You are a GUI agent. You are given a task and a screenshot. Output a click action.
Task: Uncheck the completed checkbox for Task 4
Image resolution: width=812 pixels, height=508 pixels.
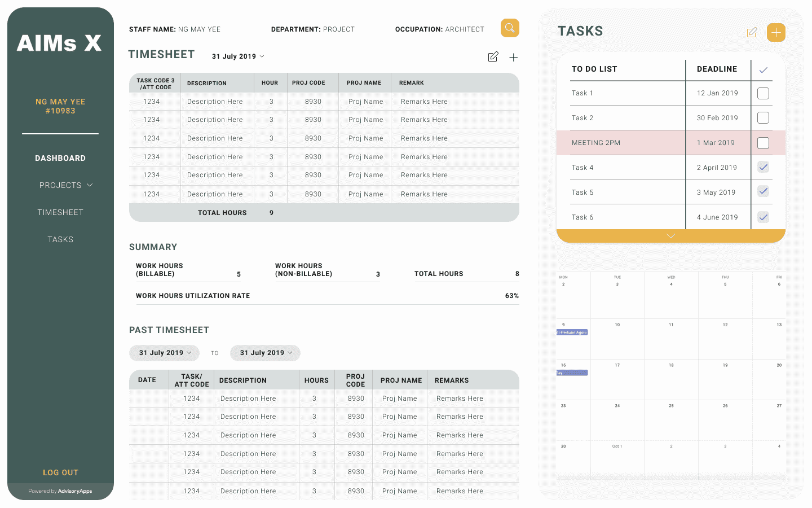click(x=763, y=167)
